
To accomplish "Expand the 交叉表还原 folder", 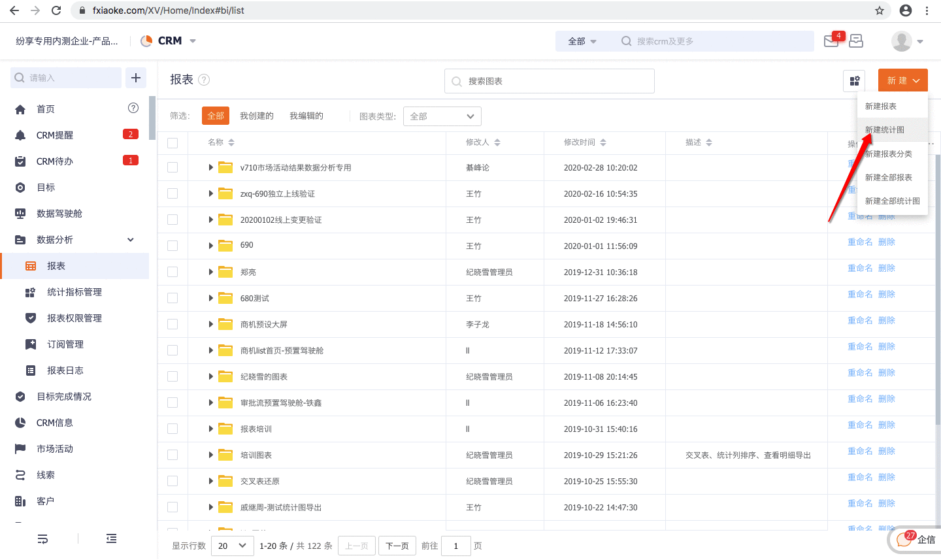I will tap(210, 481).
